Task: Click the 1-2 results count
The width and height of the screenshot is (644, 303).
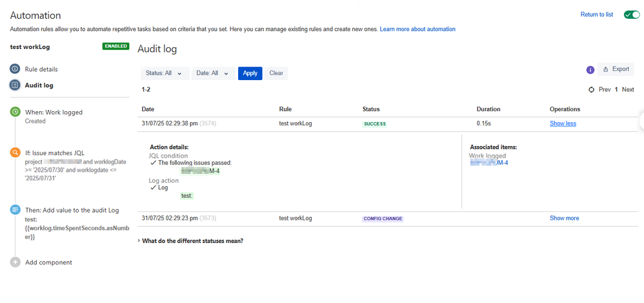Action: point(146,89)
